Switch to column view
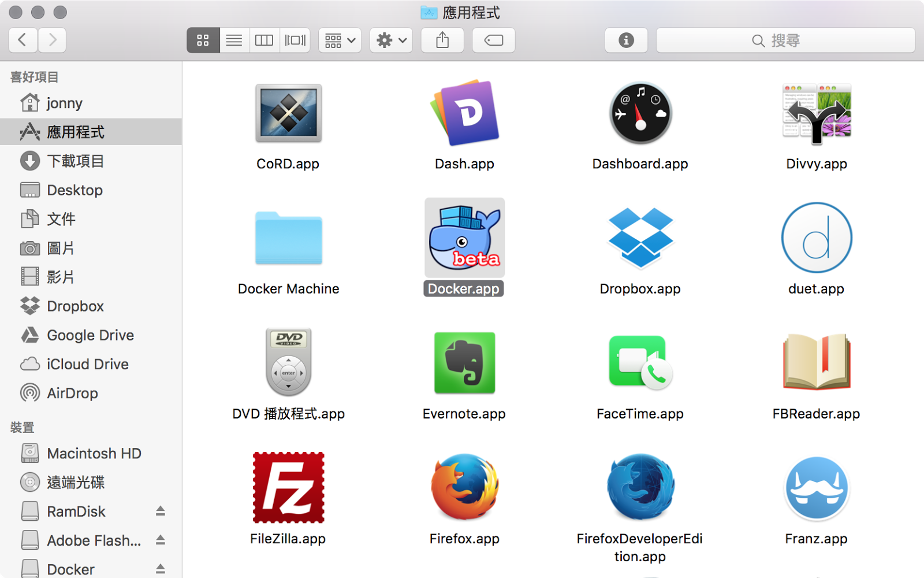Image resolution: width=924 pixels, height=578 pixels. point(264,40)
